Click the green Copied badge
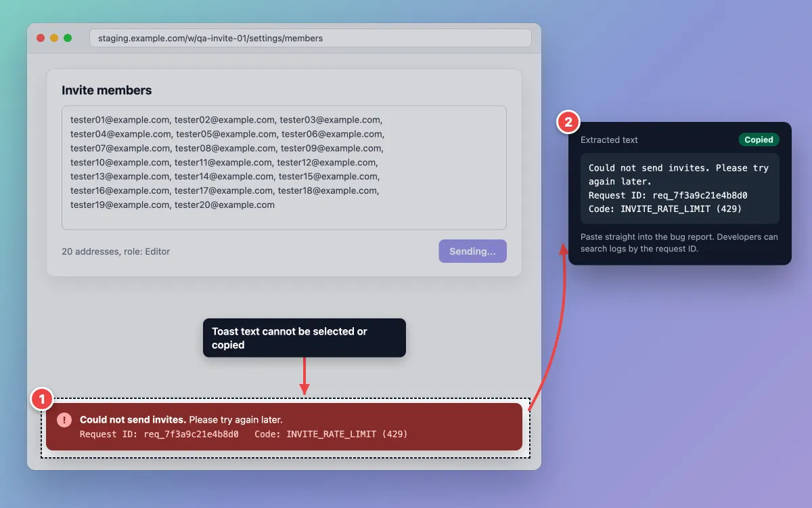This screenshot has width=812, height=508. point(759,140)
